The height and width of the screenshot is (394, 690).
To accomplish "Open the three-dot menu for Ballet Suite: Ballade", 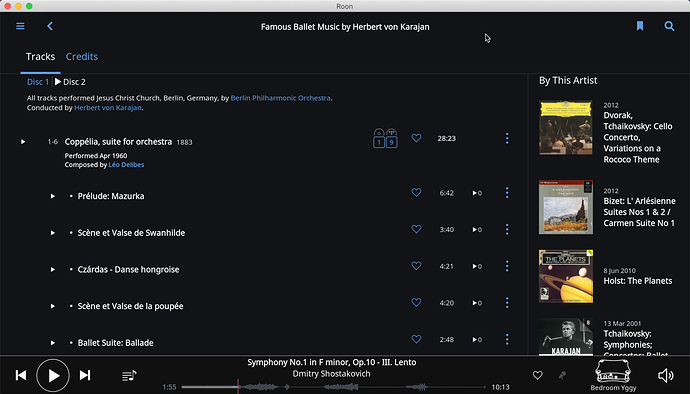I will tap(507, 339).
